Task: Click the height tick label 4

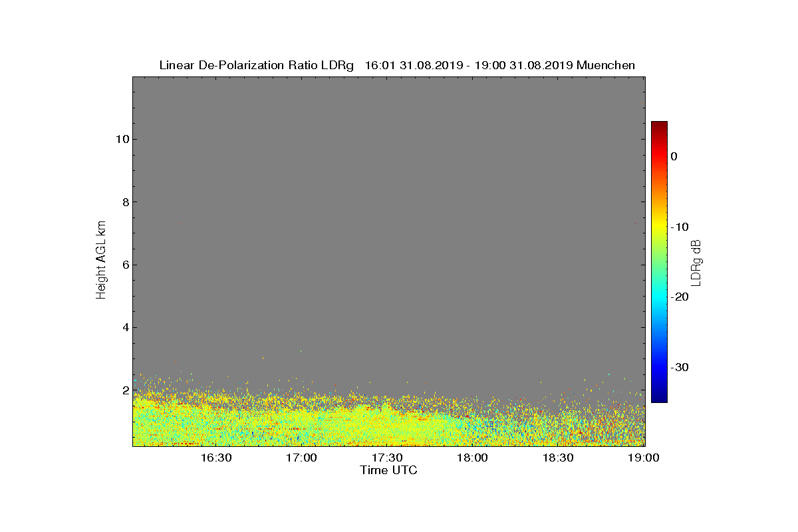Action: (x=124, y=327)
